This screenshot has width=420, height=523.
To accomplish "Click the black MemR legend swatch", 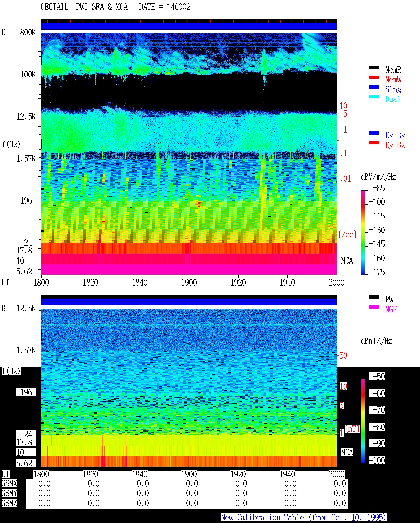I will pyautogui.click(x=374, y=68).
